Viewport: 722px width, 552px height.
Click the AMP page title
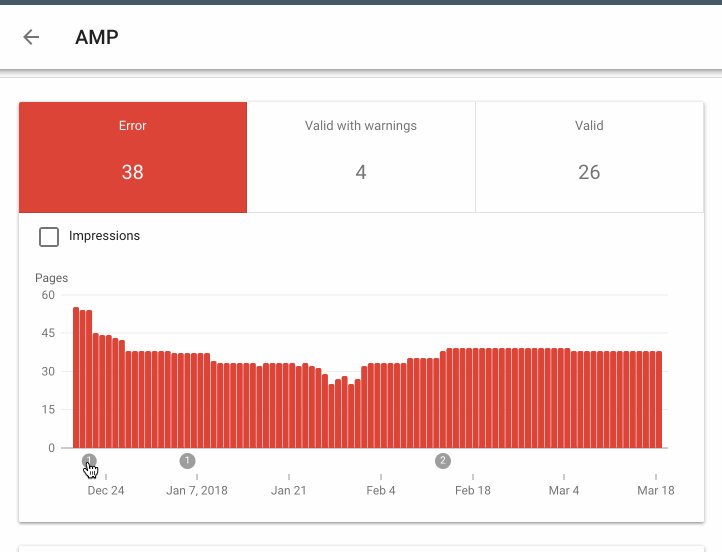97,37
